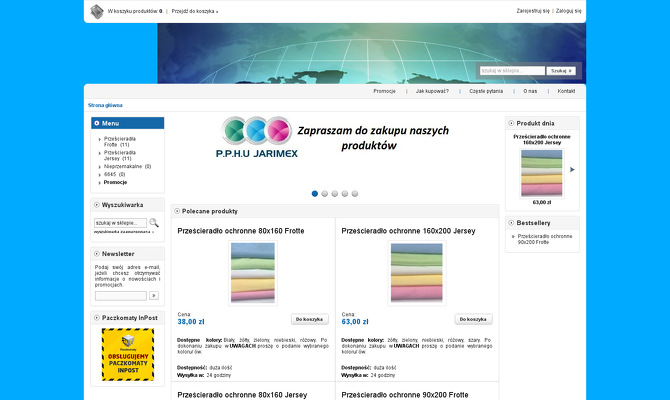Focus the newsletter e-mail field
670x400 pixels.
point(120,296)
